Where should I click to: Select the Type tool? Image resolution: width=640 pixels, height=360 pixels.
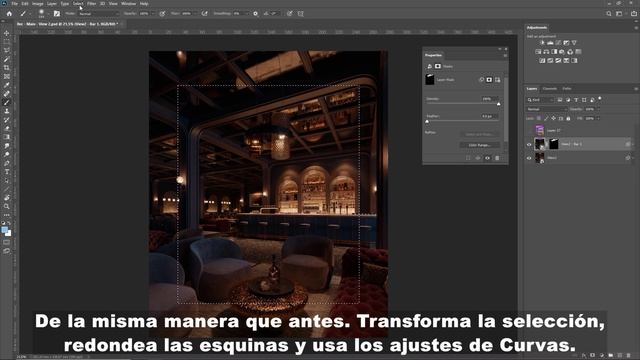(7, 172)
